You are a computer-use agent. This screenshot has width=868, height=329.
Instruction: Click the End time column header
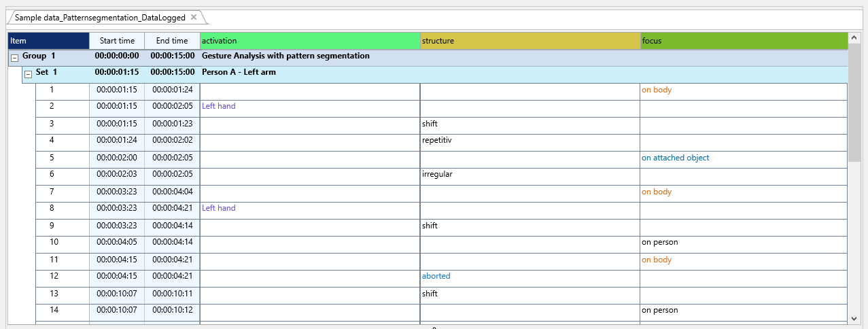click(x=172, y=41)
